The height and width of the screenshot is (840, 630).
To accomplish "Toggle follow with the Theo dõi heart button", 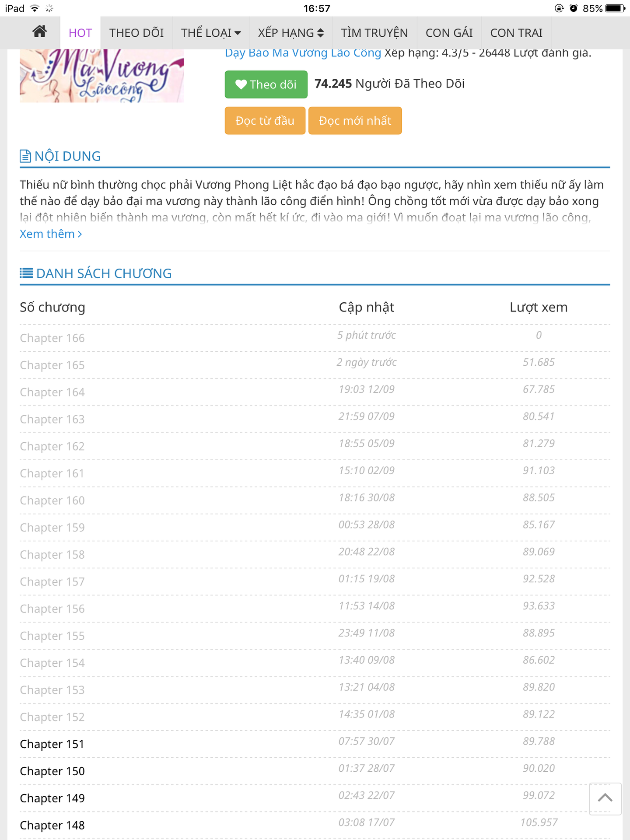I will pyautogui.click(x=266, y=84).
